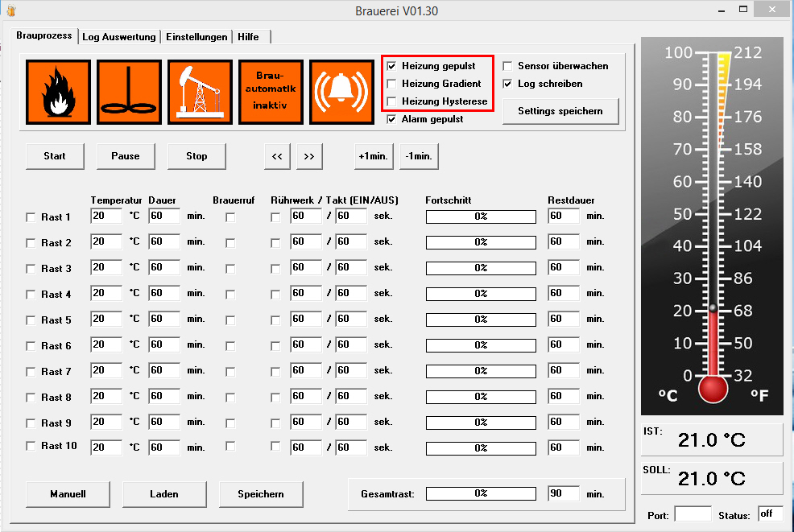Add a minute with +1min. button

(374, 156)
